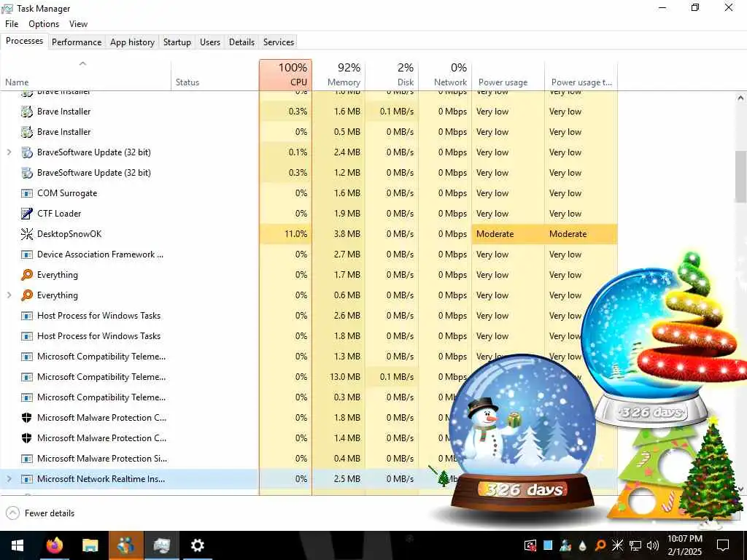Click the CTF Loader pen icon
This screenshot has width=747, height=560.
coord(27,214)
